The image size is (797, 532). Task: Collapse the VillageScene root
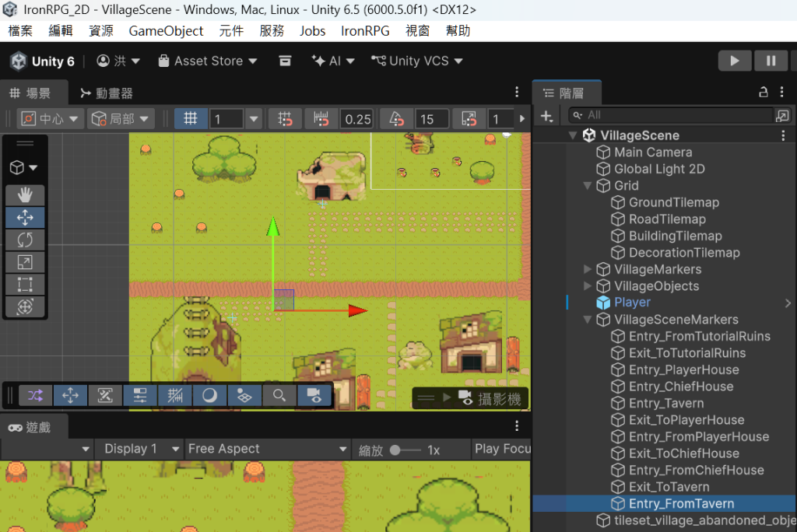click(x=573, y=135)
